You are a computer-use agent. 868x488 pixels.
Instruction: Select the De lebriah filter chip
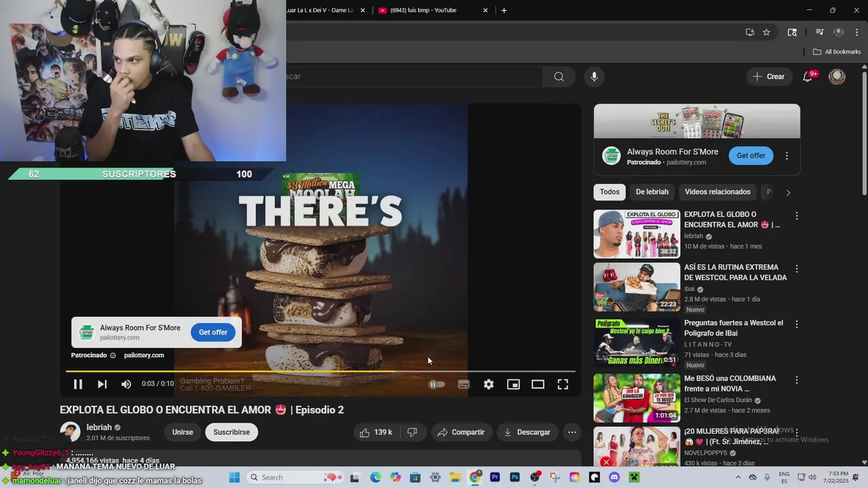point(652,192)
